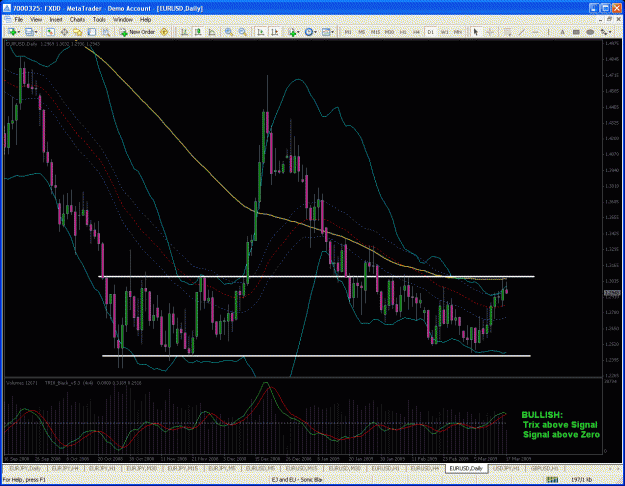The height and width of the screenshot is (486, 625).
Task: Select the MN monthly timeframe
Action: pos(458,32)
